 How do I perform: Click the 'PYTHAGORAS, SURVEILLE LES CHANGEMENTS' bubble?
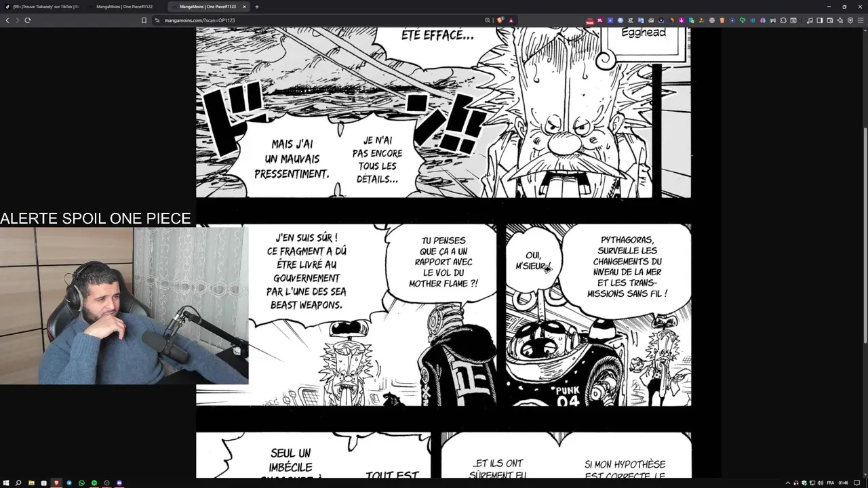[x=627, y=267]
